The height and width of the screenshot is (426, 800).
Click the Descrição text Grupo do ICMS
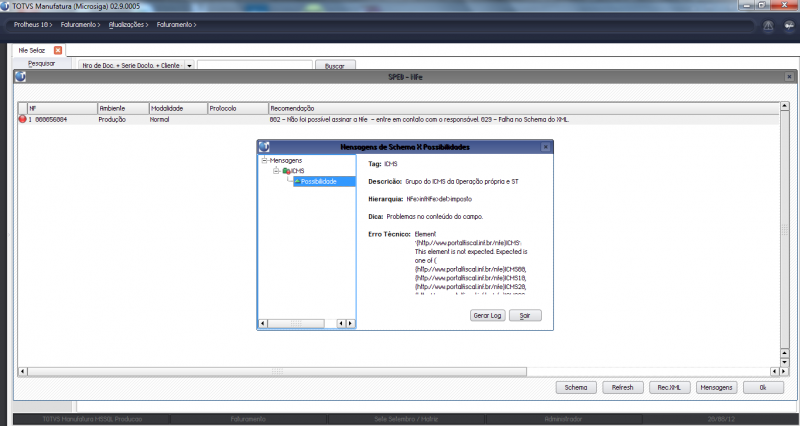click(462, 182)
